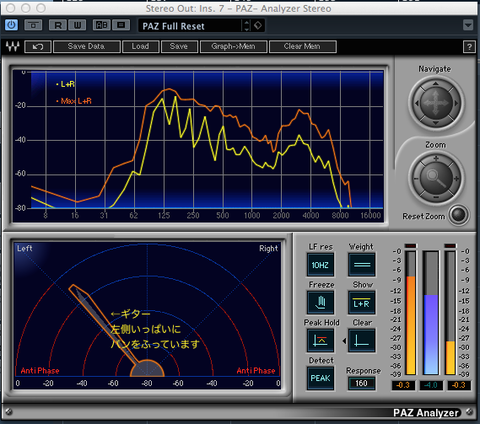The width and height of the screenshot is (480, 424).
Task: Click the left orange level meter
Action: tap(411, 313)
